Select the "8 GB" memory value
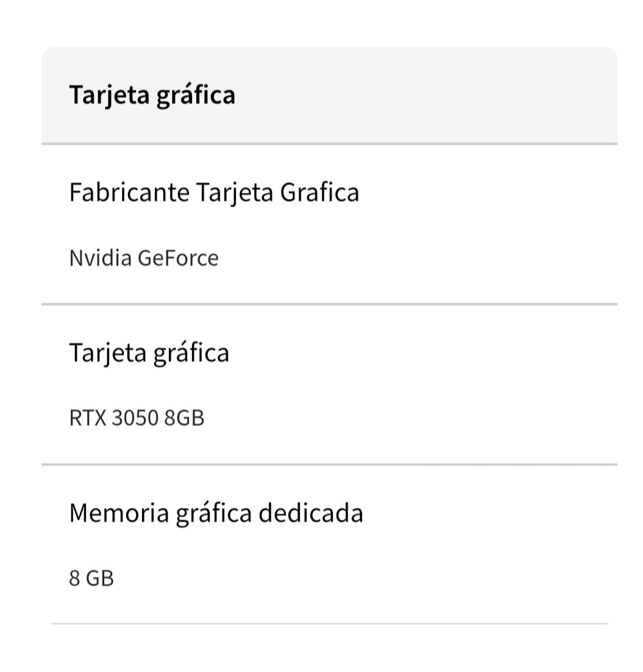The image size is (643, 672). coord(91,578)
